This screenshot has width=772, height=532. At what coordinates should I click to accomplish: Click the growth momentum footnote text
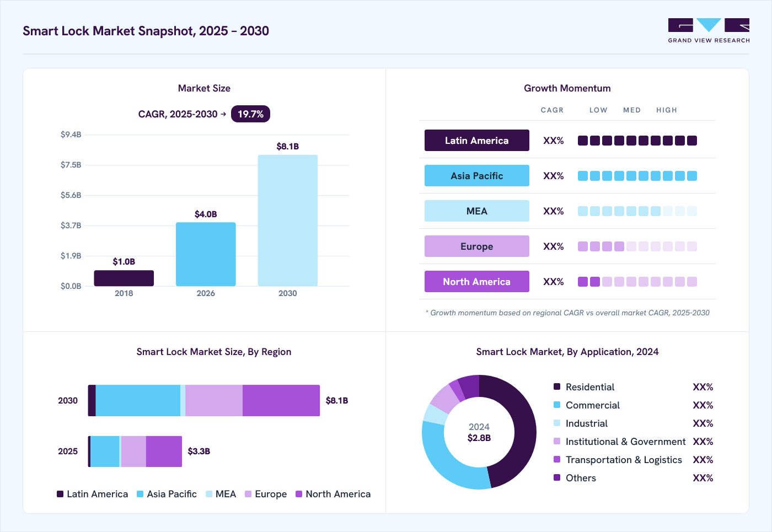tap(567, 313)
